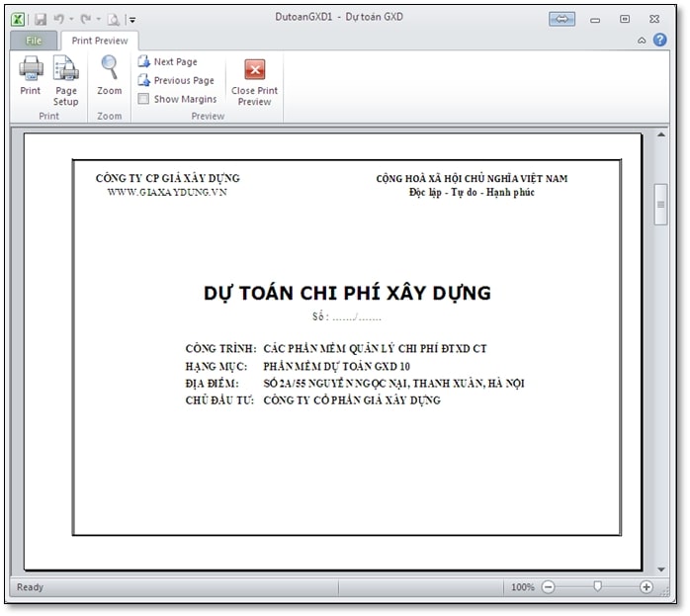
Task: Open the File tab
Action: click(34, 41)
